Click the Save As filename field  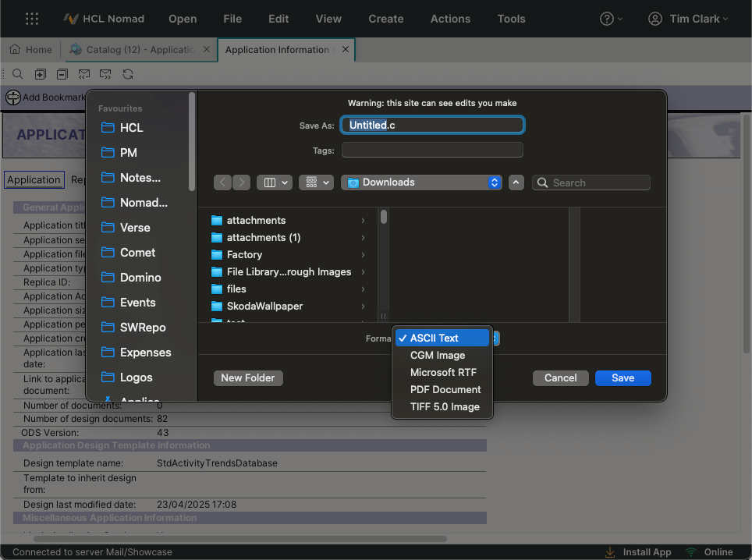click(432, 125)
